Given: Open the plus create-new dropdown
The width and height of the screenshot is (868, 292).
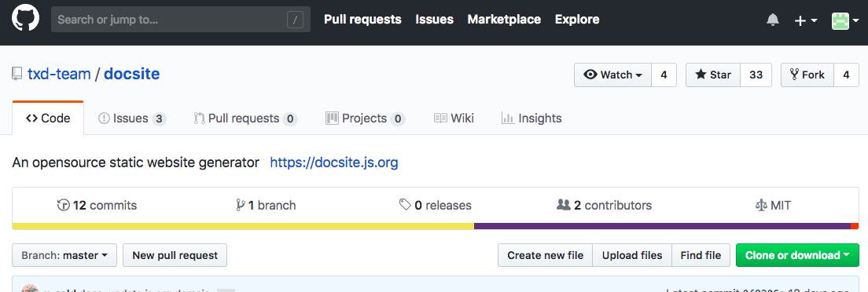Looking at the screenshot, I should [x=806, y=20].
